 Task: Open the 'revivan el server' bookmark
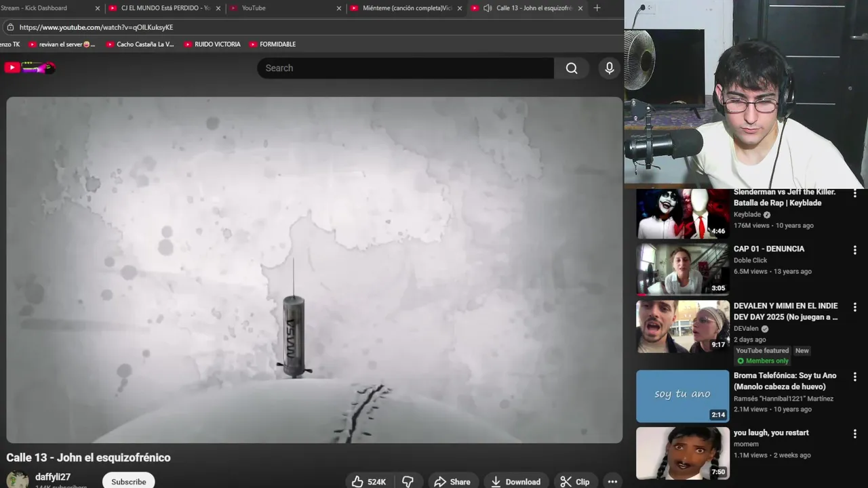coord(62,44)
